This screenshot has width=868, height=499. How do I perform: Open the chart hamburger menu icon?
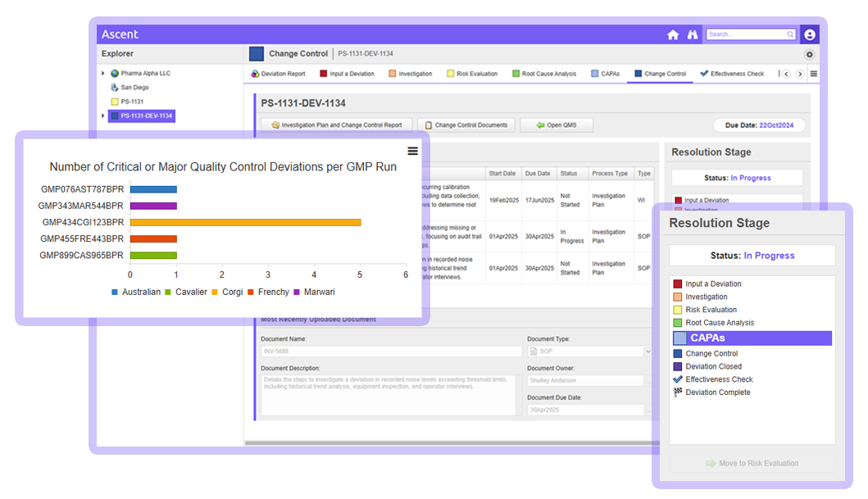pos(412,151)
